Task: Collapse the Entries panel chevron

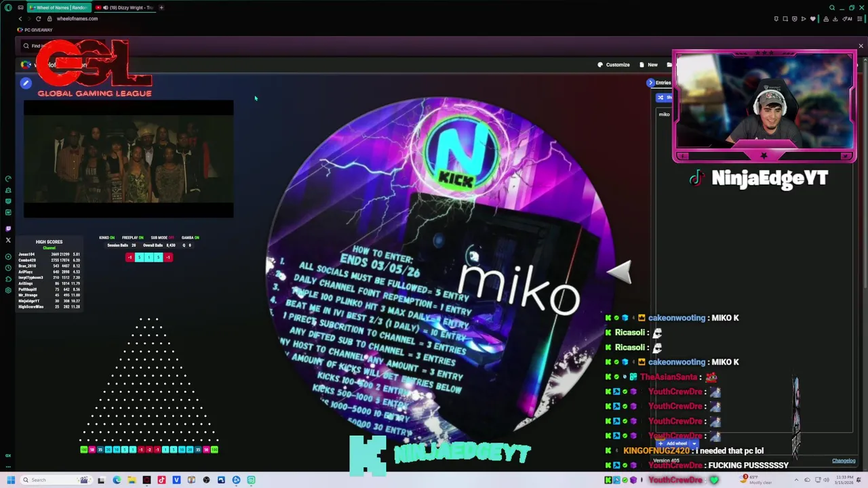Action: tap(650, 83)
